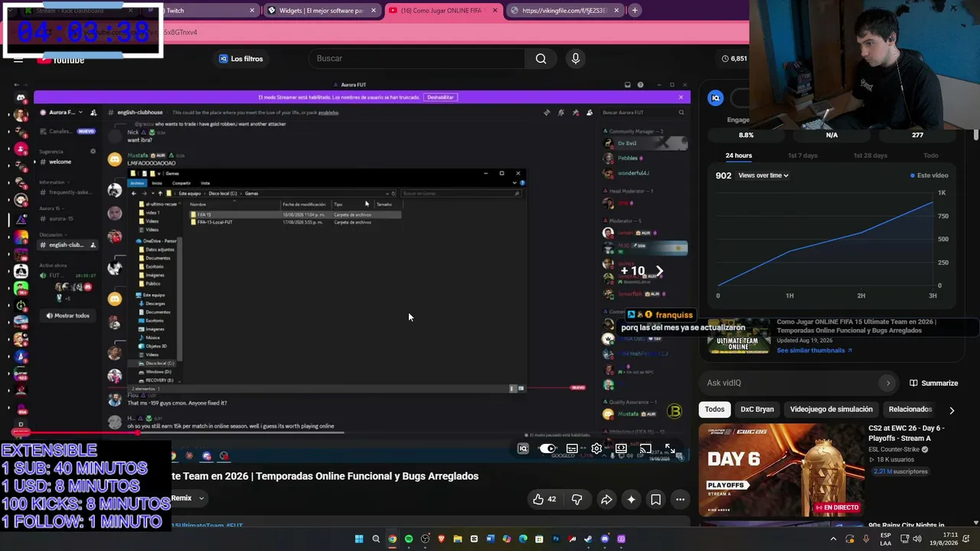
Task: Toggle subtitles in the video player
Action: 572,448
